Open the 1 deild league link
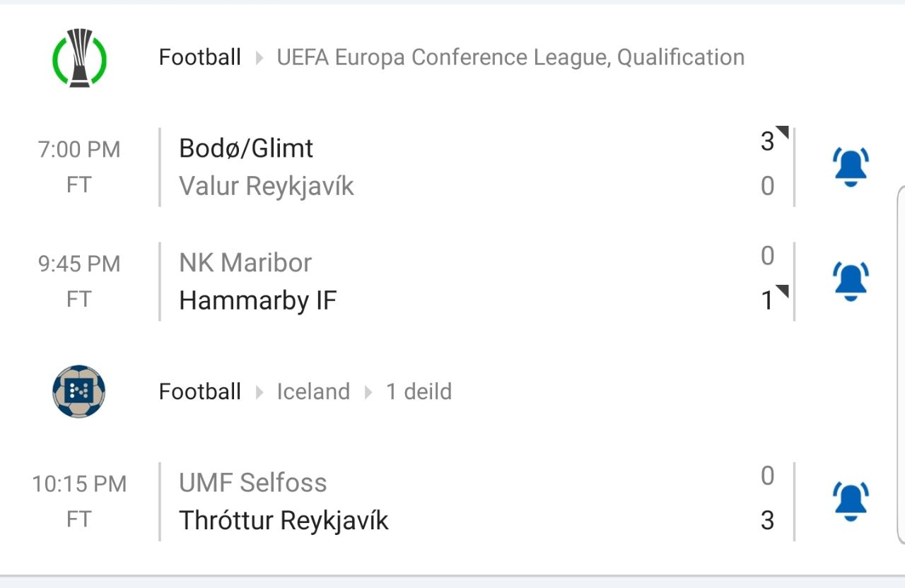This screenshot has width=905, height=588. [419, 392]
